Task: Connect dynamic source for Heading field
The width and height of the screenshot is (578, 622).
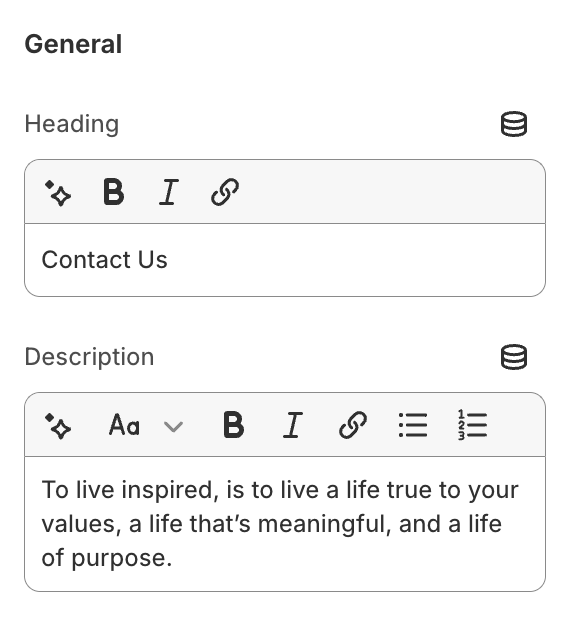Action: pyautogui.click(x=514, y=124)
